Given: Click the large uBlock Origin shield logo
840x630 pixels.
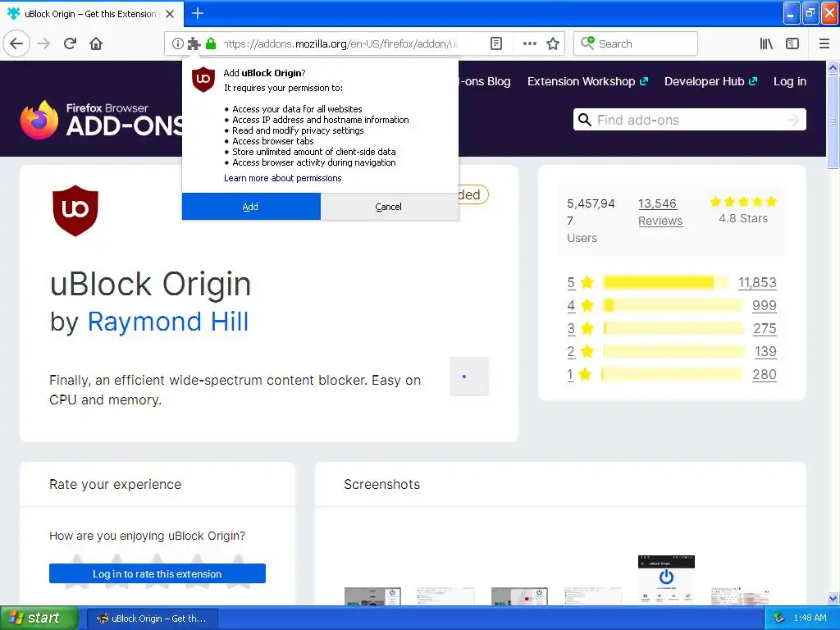Looking at the screenshot, I should click(75, 211).
